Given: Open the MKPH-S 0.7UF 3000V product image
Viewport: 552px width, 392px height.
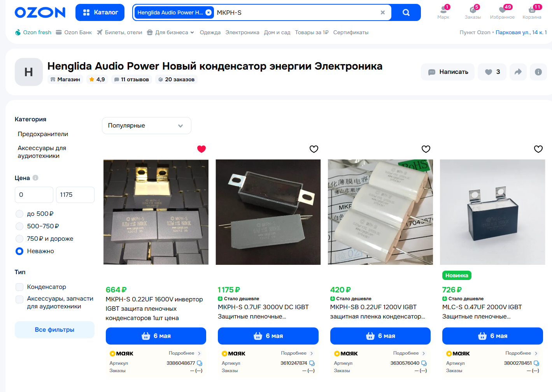Looking at the screenshot, I should click(x=268, y=212).
